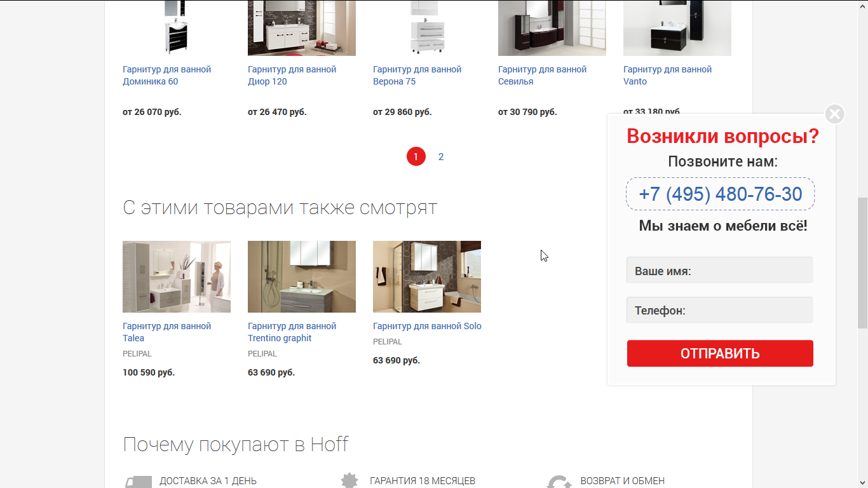Image resolution: width=868 pixels, height=488 pixels.
Task: Click the delivery truck icon
Action: click(x=139, y=482)
